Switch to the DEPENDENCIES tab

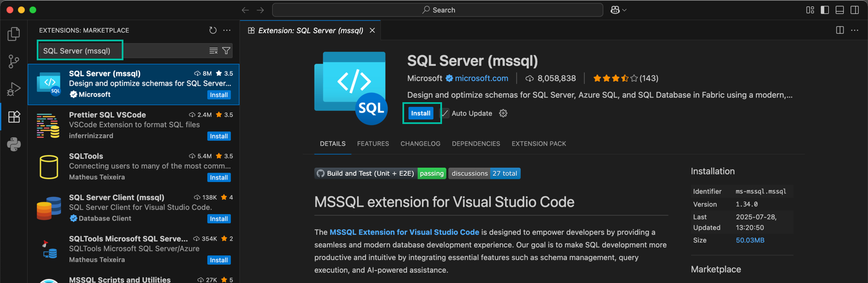point(476,144)
